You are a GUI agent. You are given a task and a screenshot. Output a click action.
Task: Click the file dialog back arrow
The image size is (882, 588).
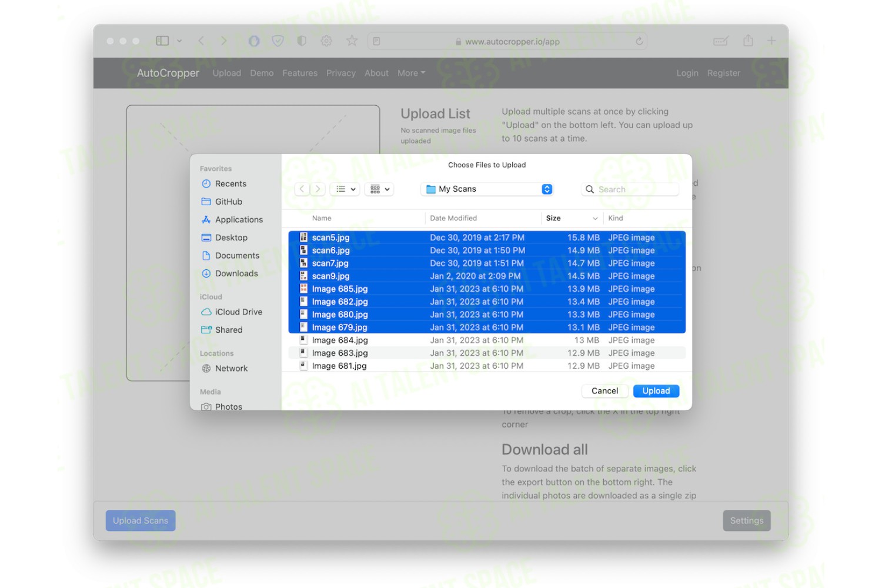pos(302,189)
